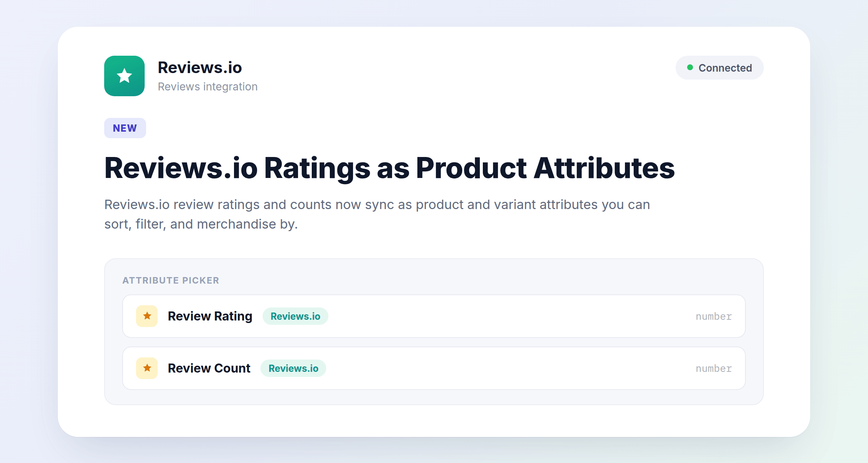Click the description paragraph about syncing ratings
This screenshot has width=868, height=463.
point(377,214)
